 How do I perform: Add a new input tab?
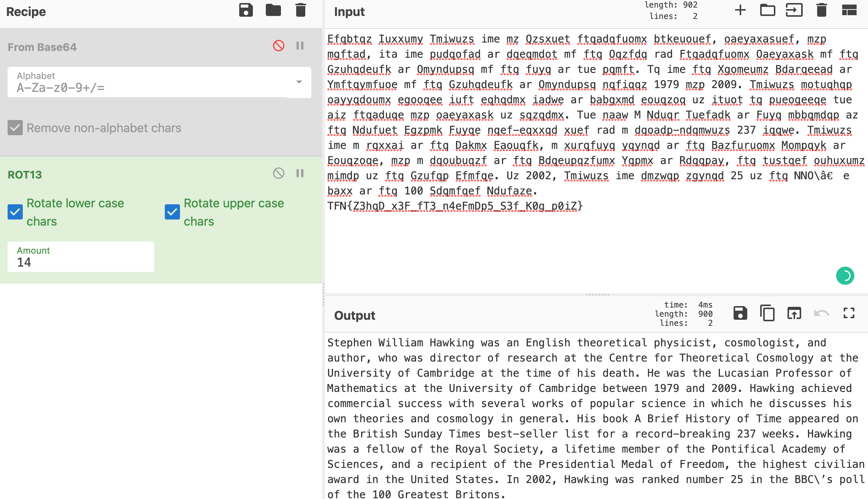740,10
